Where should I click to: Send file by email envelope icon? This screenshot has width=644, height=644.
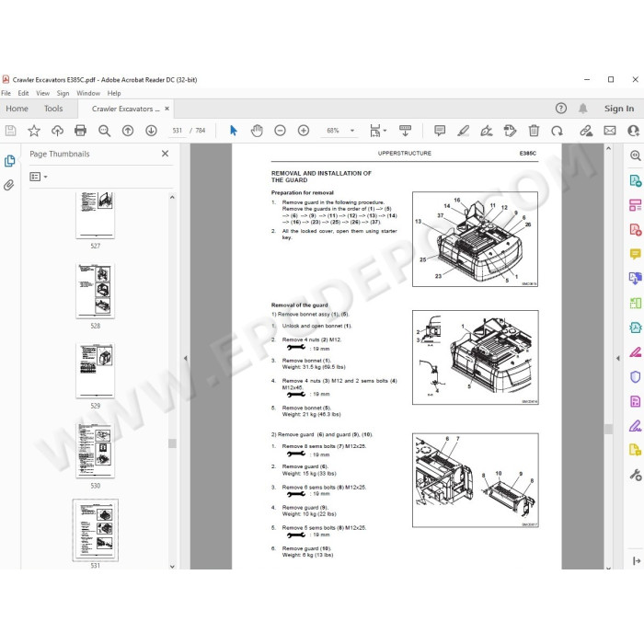609,131
